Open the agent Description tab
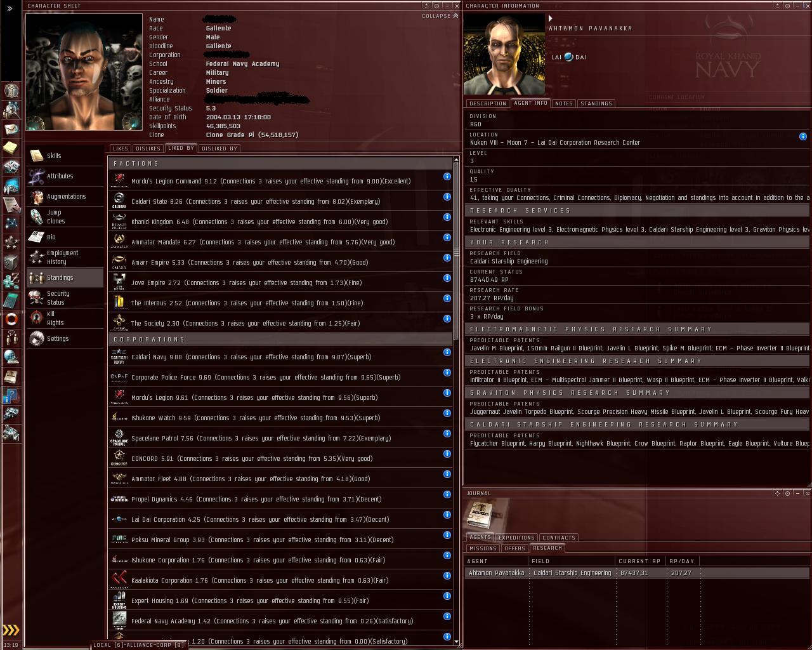 pyautogui.click(x=488, y=103)
